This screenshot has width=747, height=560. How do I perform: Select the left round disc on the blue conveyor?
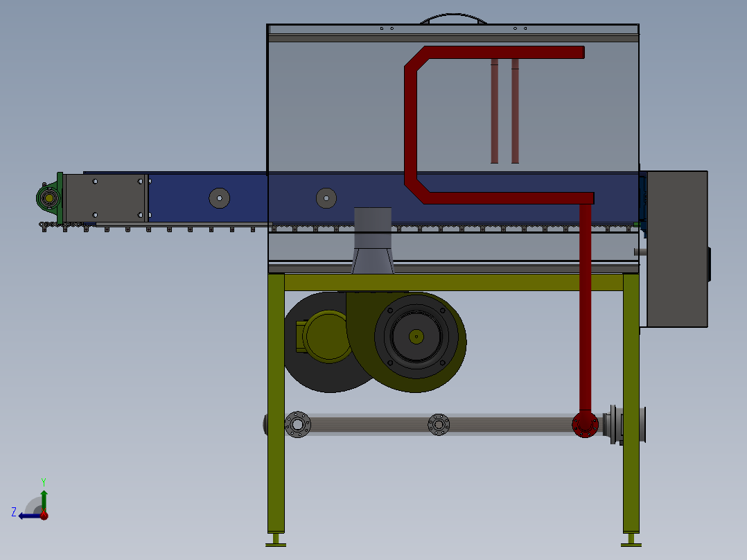pos(220,198)
